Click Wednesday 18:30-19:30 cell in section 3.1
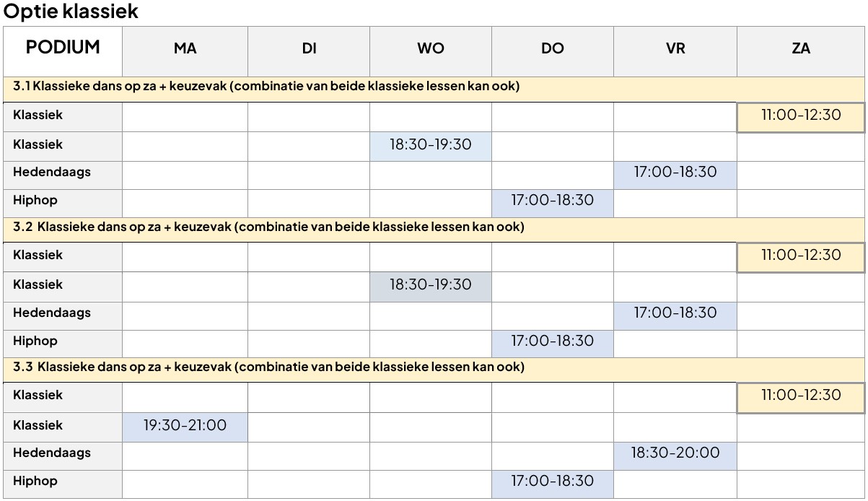Screen dimensions: 868x501 pos(431,147)
